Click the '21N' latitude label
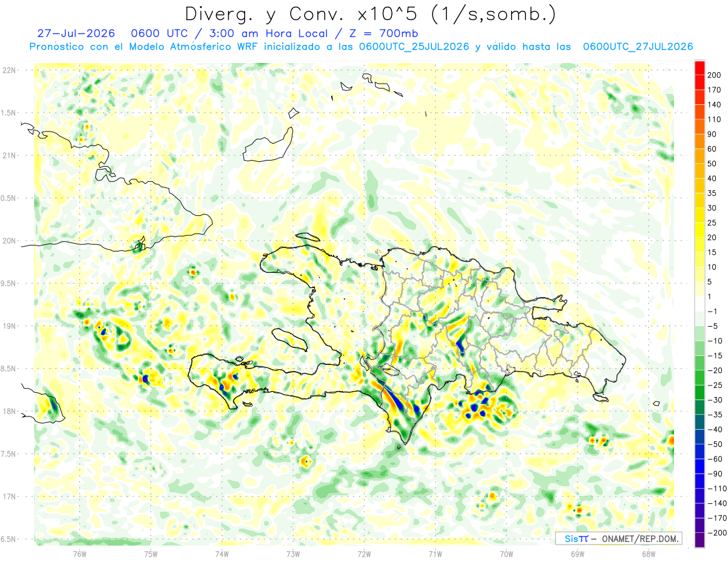The width and height of the screenshot is (728, 562). click(x=8, y=155)
